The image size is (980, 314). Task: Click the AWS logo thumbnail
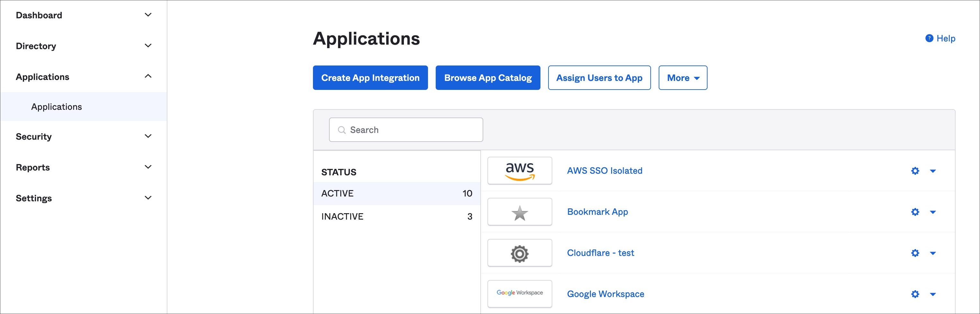pyautogui.click(x=520, y=171)
